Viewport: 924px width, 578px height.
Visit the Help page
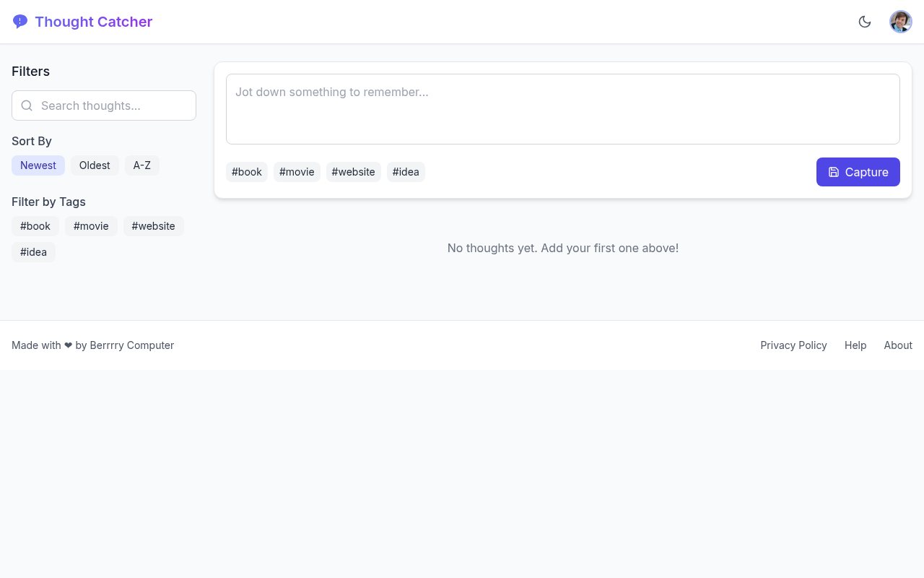coord(855,345)
